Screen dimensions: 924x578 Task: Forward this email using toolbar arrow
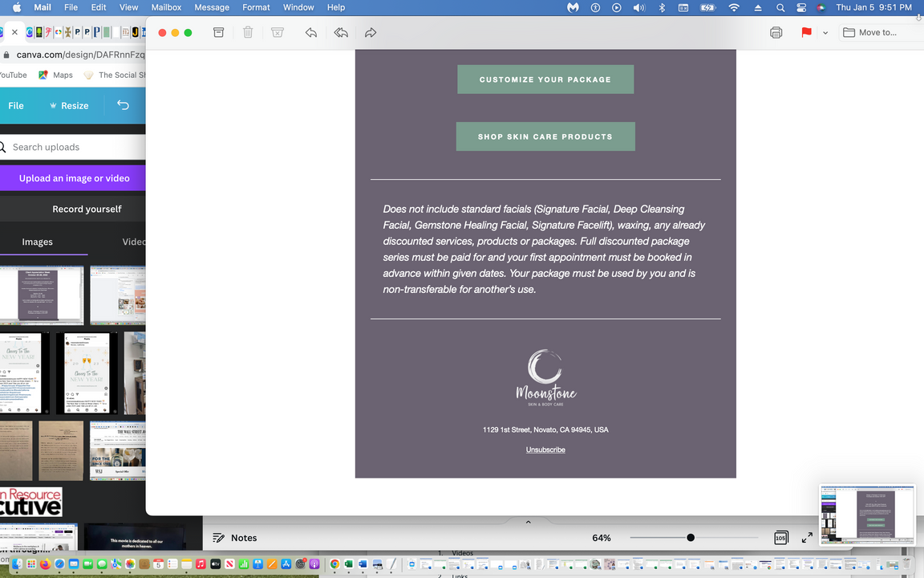click(371, 33)
